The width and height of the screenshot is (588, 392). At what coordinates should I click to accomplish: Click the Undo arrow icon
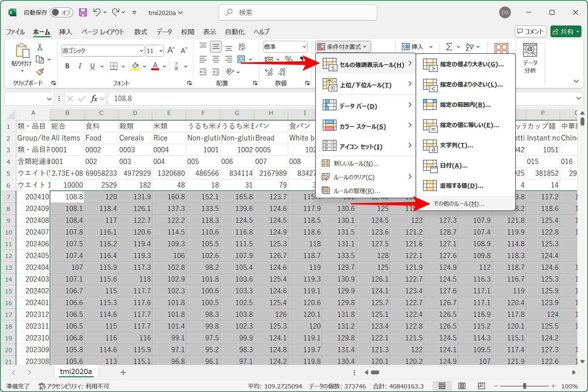coord(96,12)
